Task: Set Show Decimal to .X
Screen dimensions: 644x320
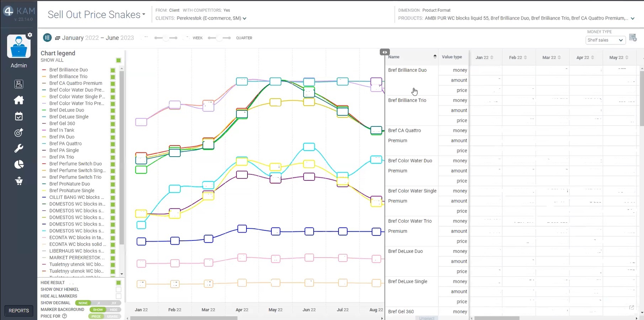Action: (99, 303)
